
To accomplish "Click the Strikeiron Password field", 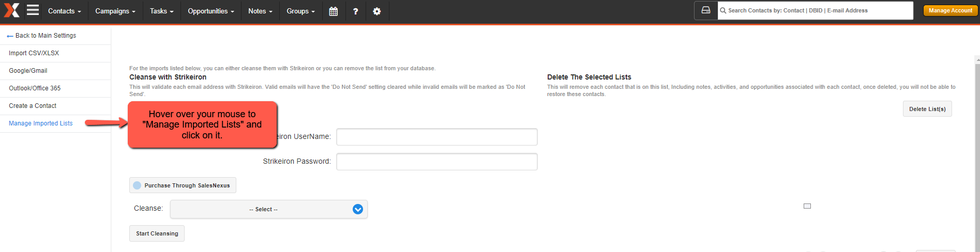I will (x=437, y=162).
